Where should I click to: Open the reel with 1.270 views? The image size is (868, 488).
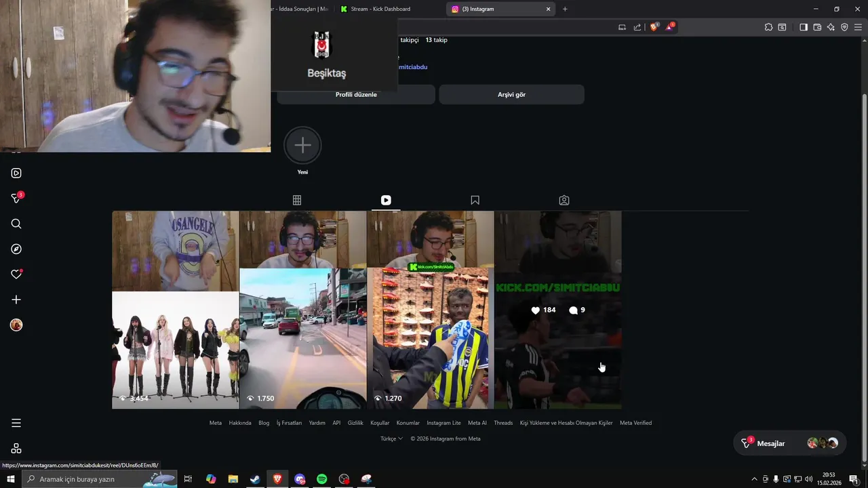[x=430, y=310]
